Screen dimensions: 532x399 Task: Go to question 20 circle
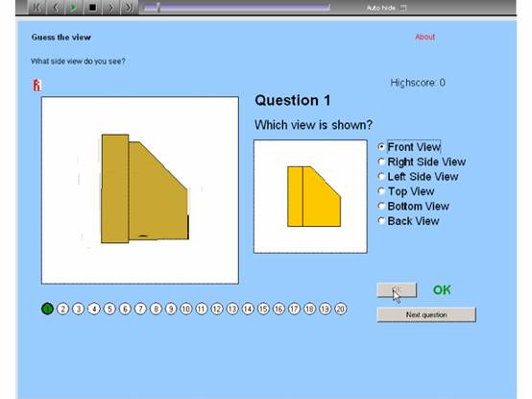tap(340, 309)
